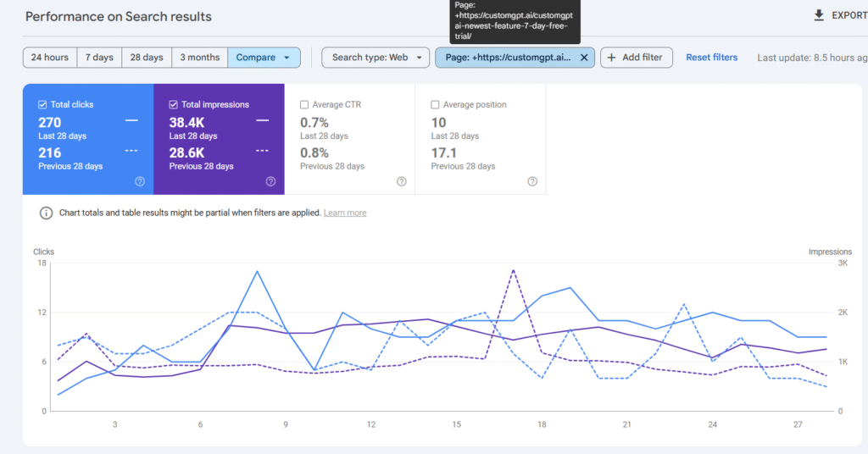Switch to 3 months date range
The height and width of the screenshot is (454, 868).
pyautogui.click(x=200, y=58)
